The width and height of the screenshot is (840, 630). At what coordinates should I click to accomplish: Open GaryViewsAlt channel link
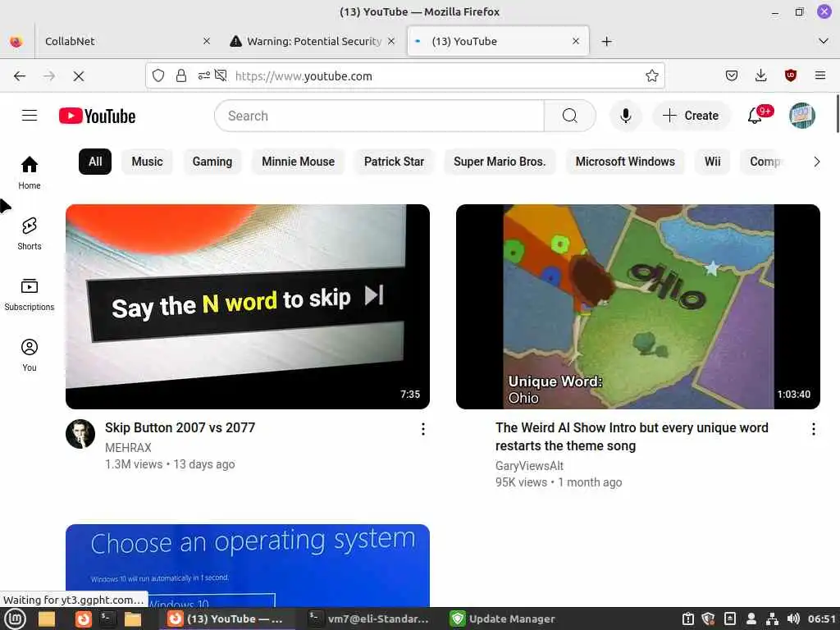529,466
